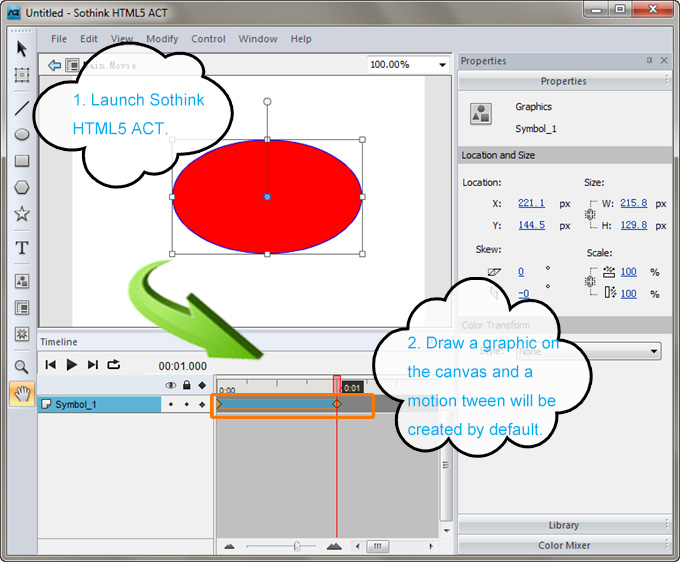
Task: Select the Rectangle tool
Action: click(x=22, y=161)
